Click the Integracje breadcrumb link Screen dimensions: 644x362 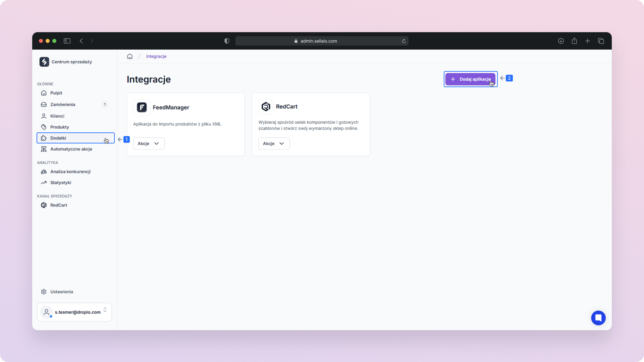[156, 56]
